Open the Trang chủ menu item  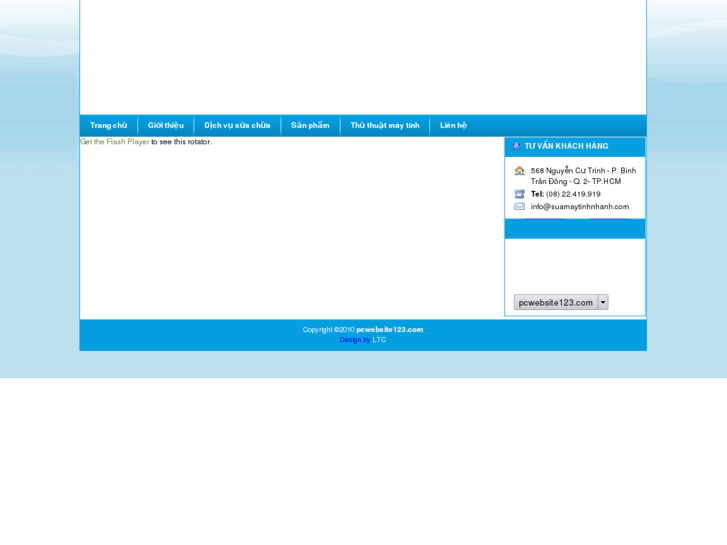(108, 125)
